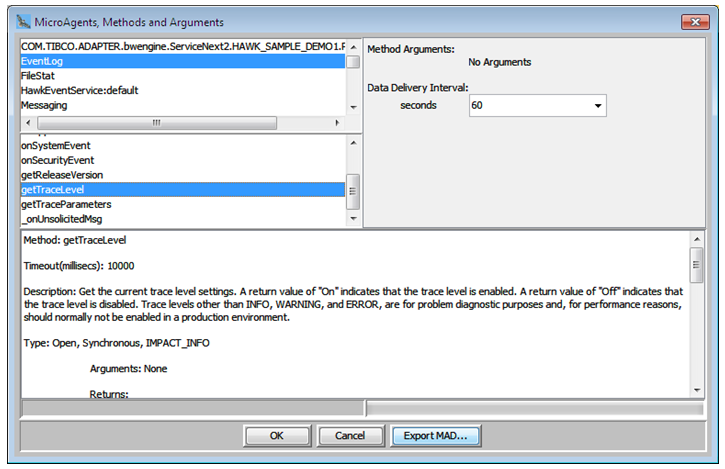
Task: Click microagent list horizontal scroll right arrow
Action: click(337, 123)
